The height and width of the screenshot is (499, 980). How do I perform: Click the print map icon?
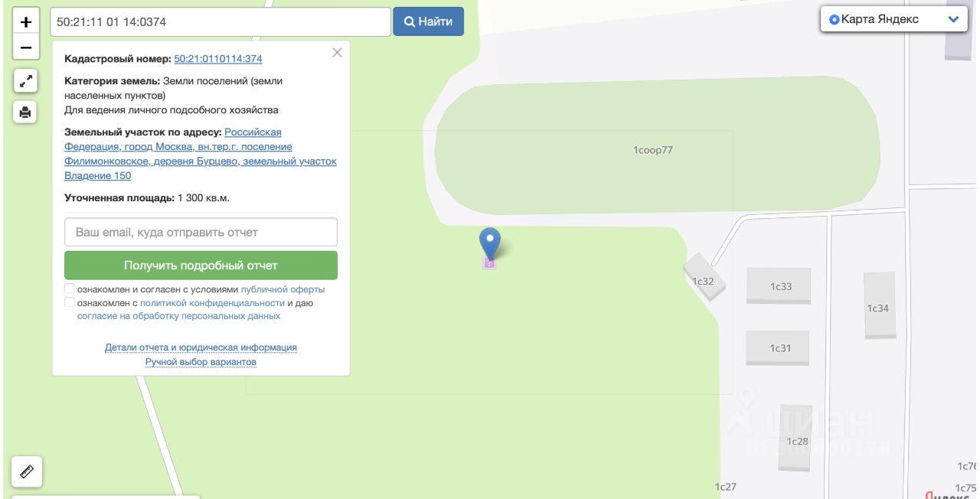pos(25,113)
